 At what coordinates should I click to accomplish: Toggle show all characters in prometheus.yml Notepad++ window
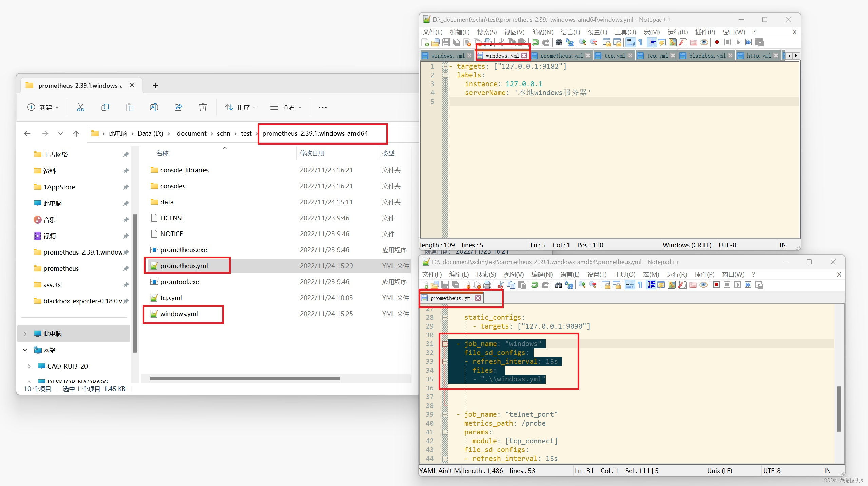(x=640, y=285)
